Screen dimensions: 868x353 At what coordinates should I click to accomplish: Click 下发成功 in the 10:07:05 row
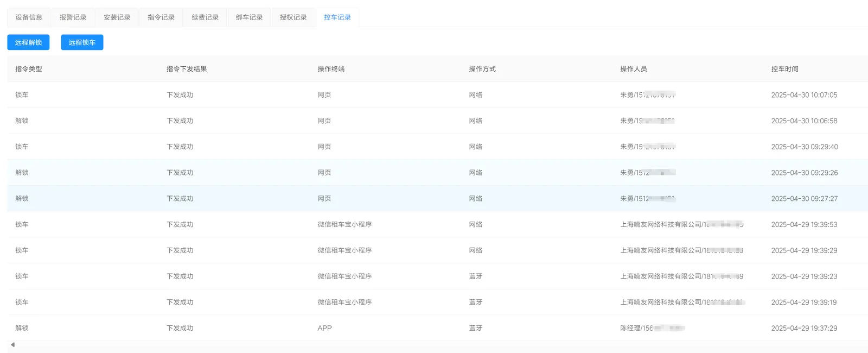click(x=180, y=95)
